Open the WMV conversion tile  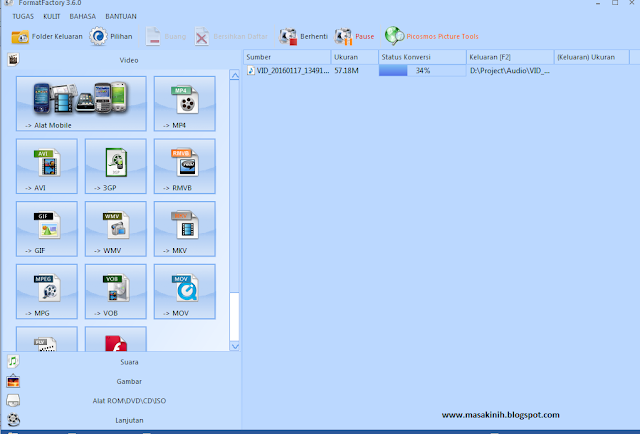(x=116, y=229)
